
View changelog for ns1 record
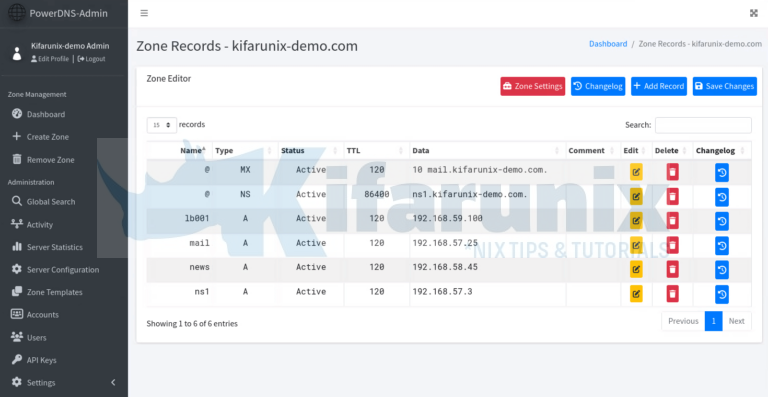721,294
